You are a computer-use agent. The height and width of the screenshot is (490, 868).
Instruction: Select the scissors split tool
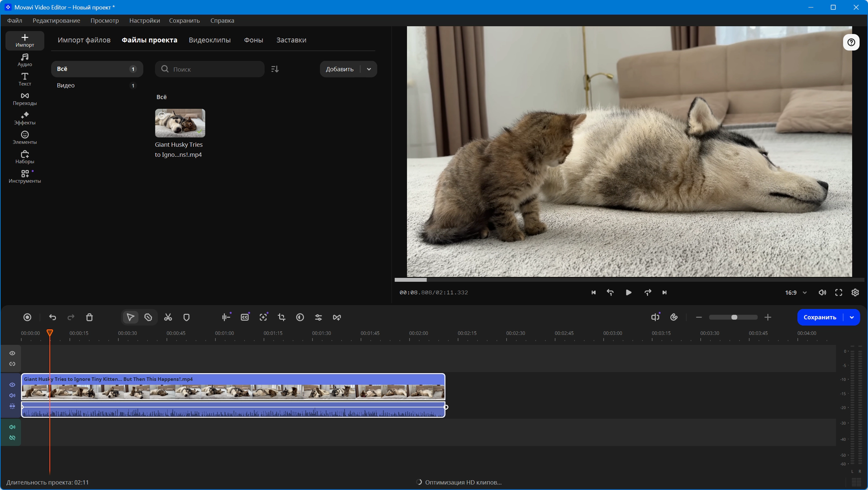point(168,317)
